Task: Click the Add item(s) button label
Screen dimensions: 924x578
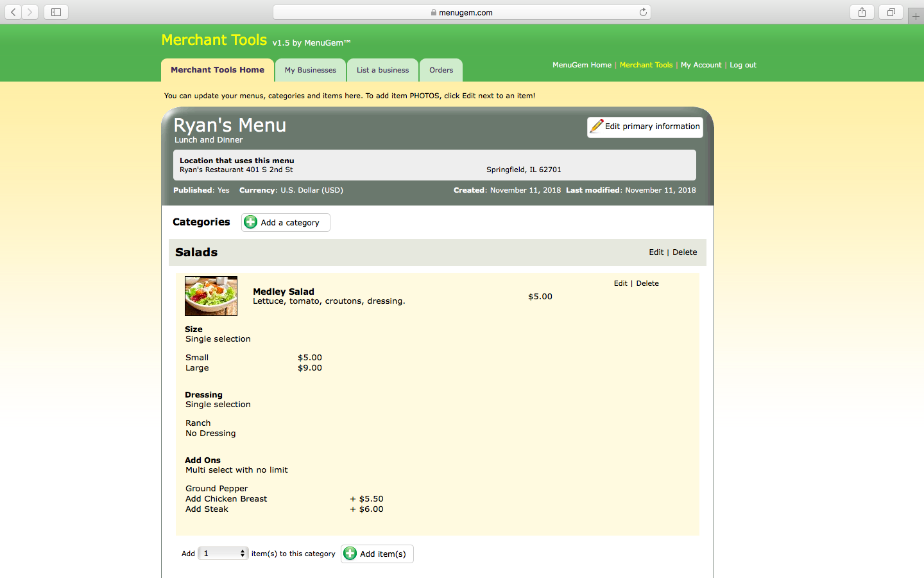Action: 383,554
